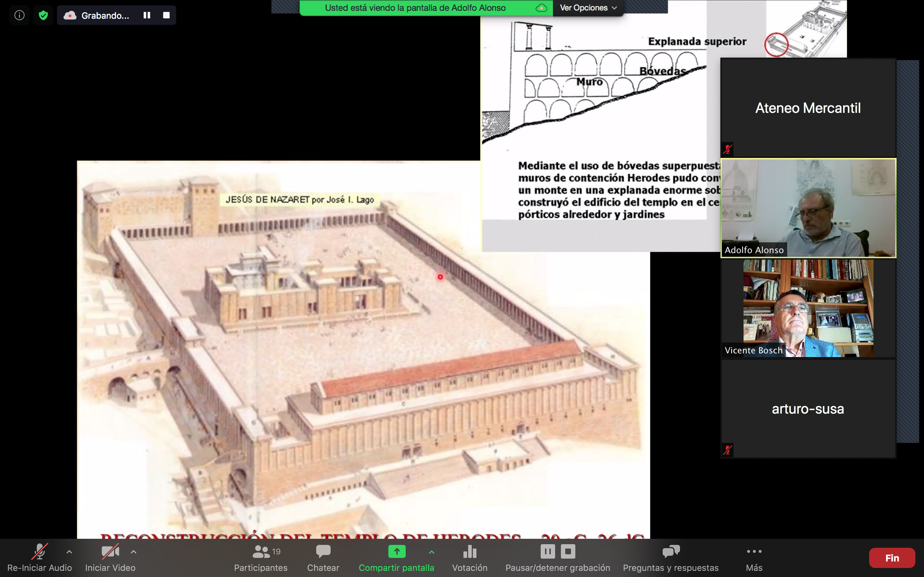Unmute with Re-Iniciar Audio microphone

pyautogui.click(x=40, y=552)
